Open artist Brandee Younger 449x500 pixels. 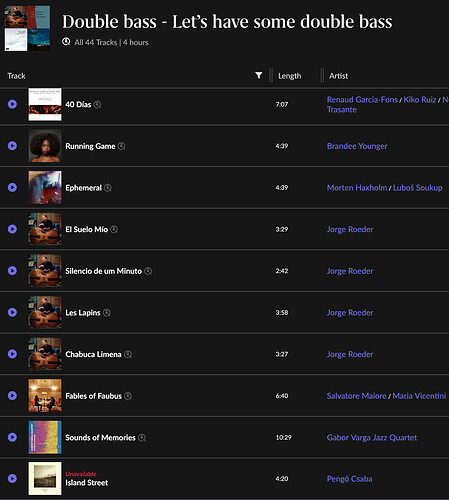[x=357, y=146]
